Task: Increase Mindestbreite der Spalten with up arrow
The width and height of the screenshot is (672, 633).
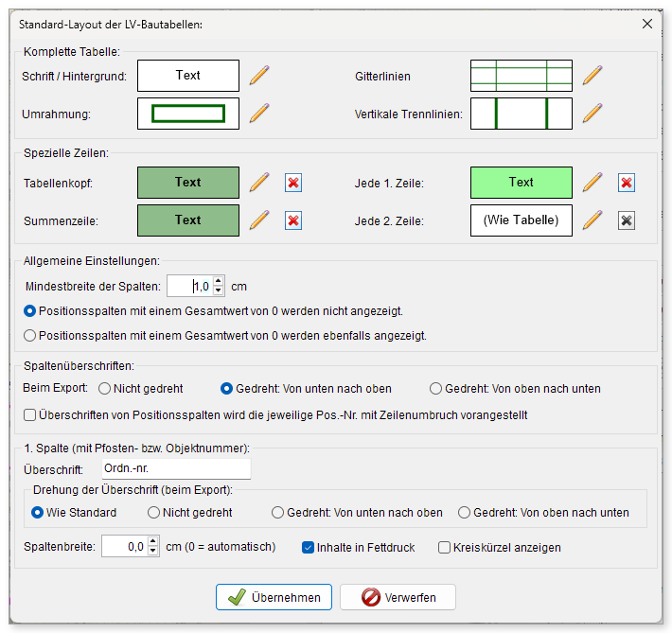Action: point(218,281)
